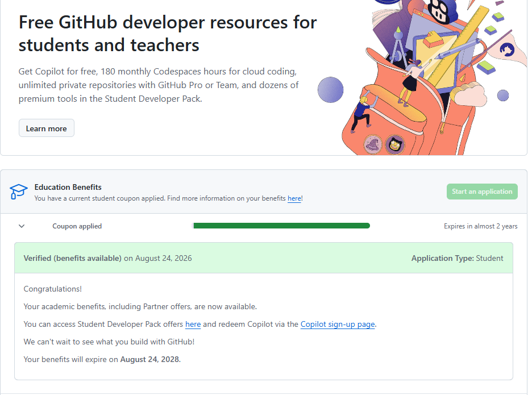Screen dimensions: 532x395
Task: Select 'Your academic benefits' sentence
Action: click(140, 306)
